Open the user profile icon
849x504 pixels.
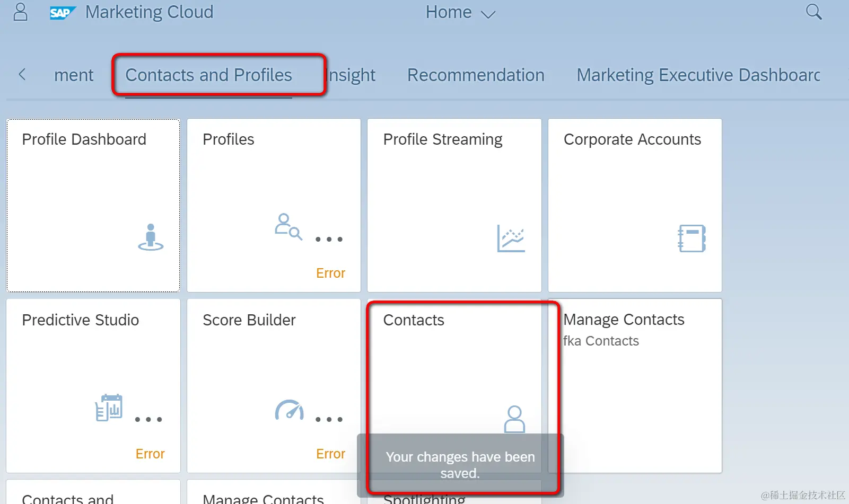(20, 12)
